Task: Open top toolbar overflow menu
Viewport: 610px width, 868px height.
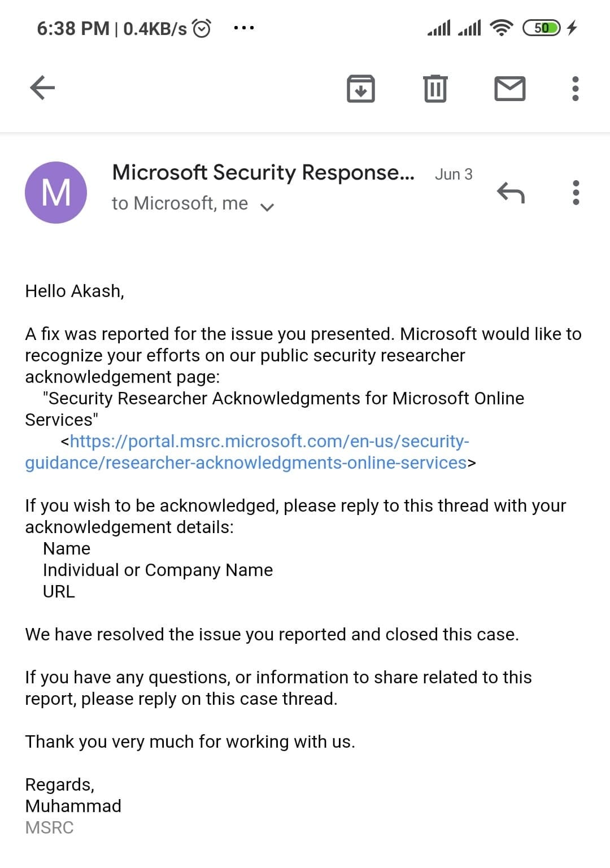Action: tap(575, 89)
